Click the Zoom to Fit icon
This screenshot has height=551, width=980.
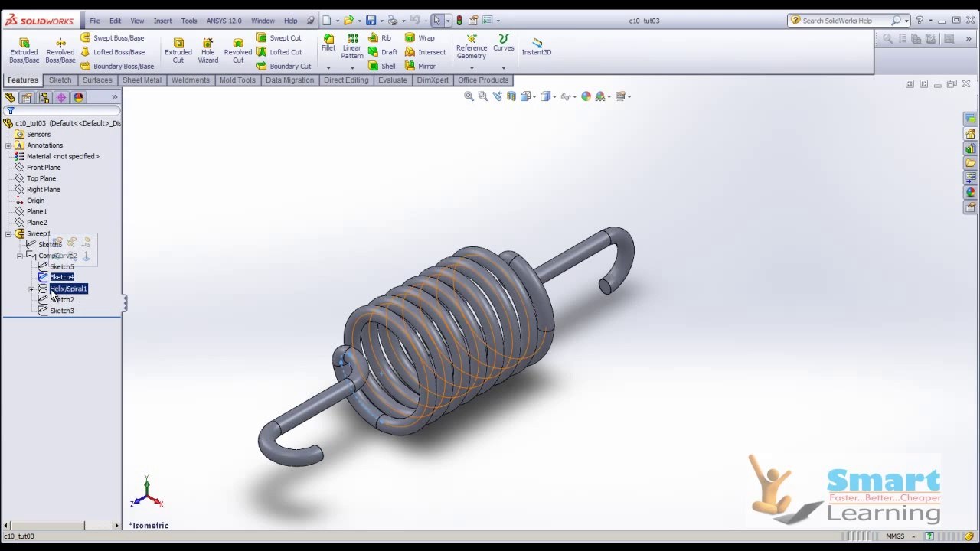(x=469, y=96)
